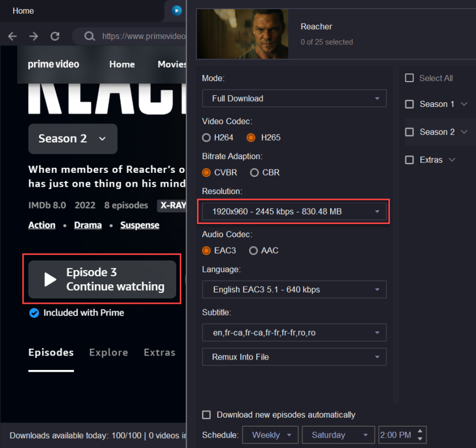Viewport: 476px width, 448px height.
Task: Click the Included with Prime checkmark icon
Action: [34, 313]
